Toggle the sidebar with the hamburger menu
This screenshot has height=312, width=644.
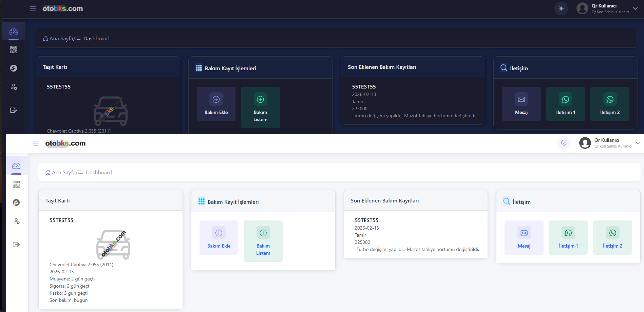tap(36, 143)
